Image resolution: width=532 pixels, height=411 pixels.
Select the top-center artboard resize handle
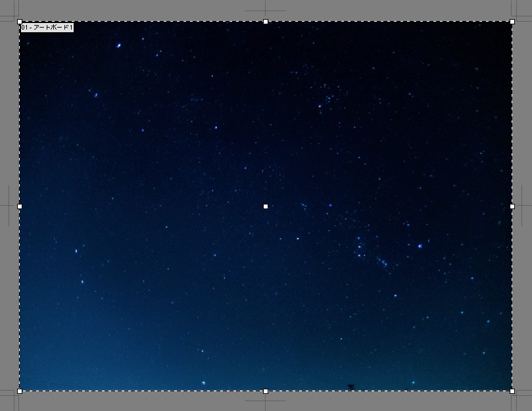click(266, 22)
